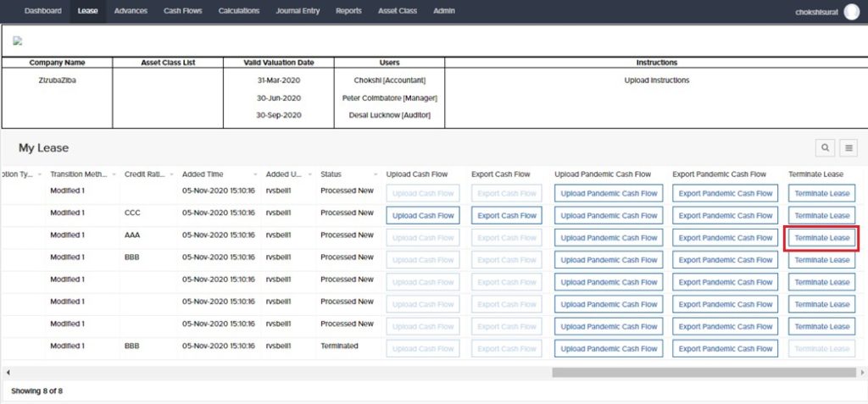Open the Upload Instructions link
The height and width of the screenshot is (404, 868).
tap(657, 80)
